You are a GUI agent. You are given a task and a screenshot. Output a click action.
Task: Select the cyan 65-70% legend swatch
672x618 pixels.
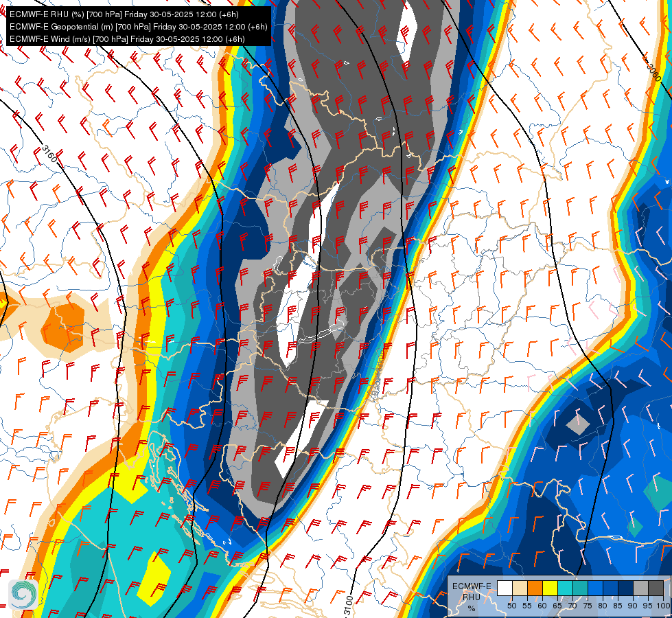565,588
